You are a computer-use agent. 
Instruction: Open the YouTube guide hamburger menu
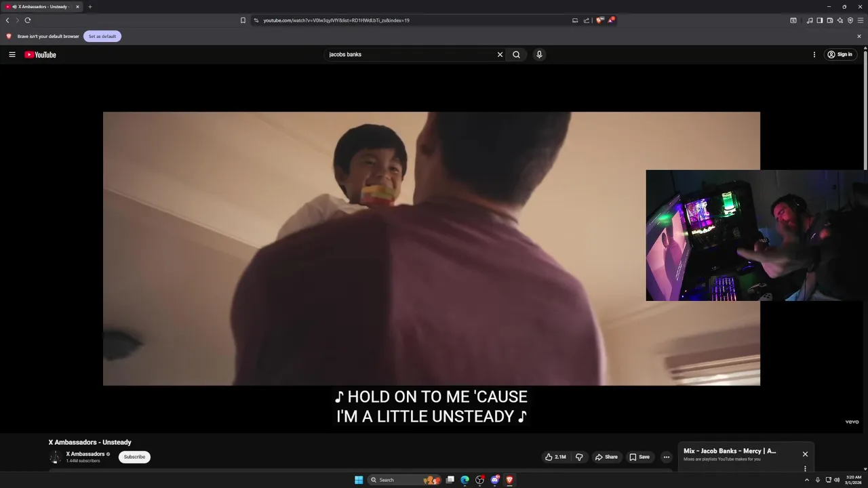tap(12, 55)
